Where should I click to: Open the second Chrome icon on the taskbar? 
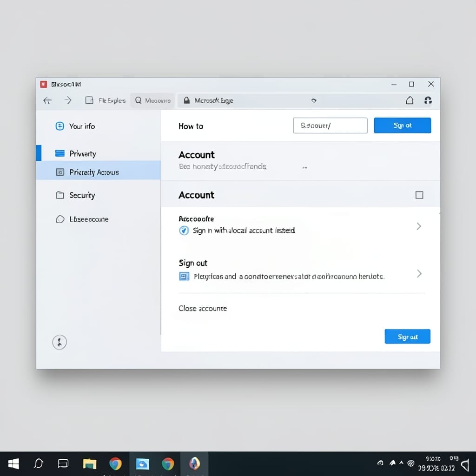click(167, 463)
